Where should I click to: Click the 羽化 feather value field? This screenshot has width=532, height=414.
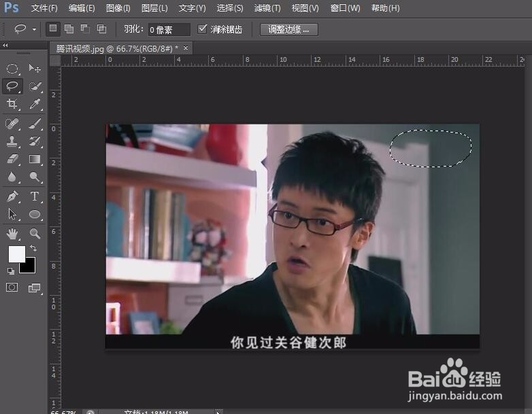tap(169, 29)
